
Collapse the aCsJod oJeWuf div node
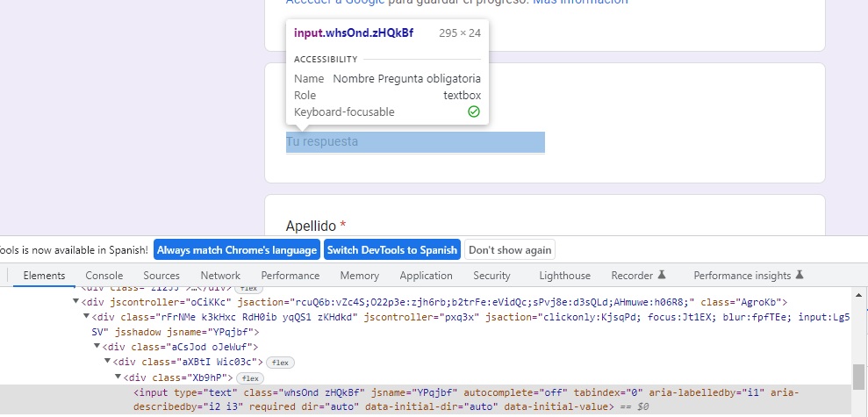(97, 347)
